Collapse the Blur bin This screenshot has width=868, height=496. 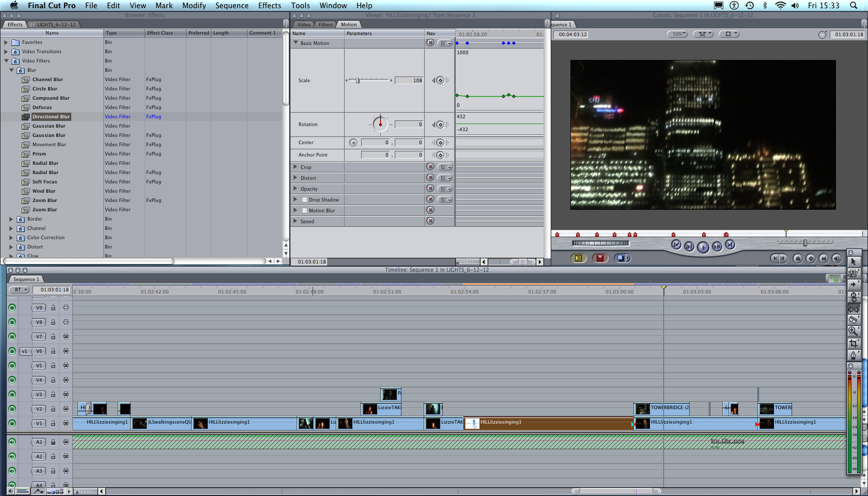click(x=11, y=70)
